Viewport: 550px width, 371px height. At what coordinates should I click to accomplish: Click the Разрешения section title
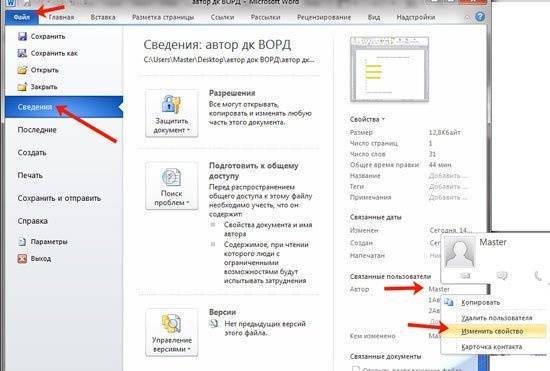point(232,93)
